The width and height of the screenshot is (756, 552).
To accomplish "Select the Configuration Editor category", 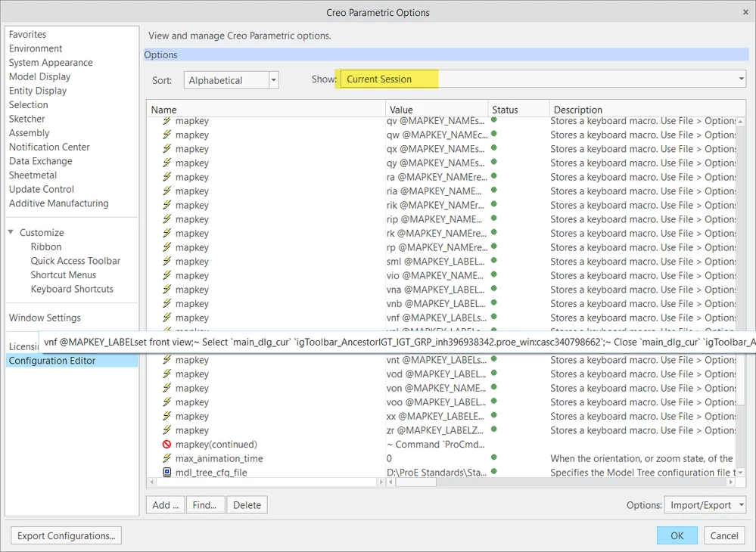I will click(x=72, y=360).
